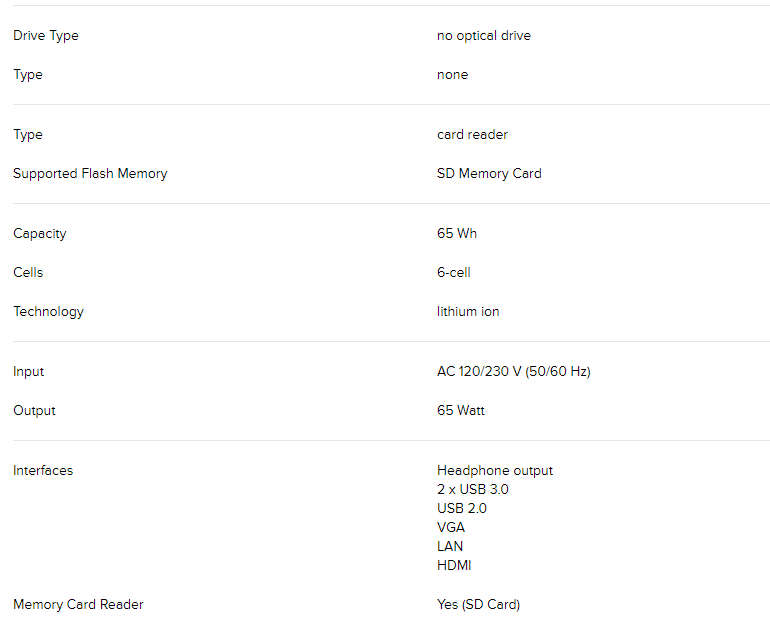The width and height of the screenshot is (770, 630).
Task: Select the 'lithium ion' value
Action: [x=468, y=312]
